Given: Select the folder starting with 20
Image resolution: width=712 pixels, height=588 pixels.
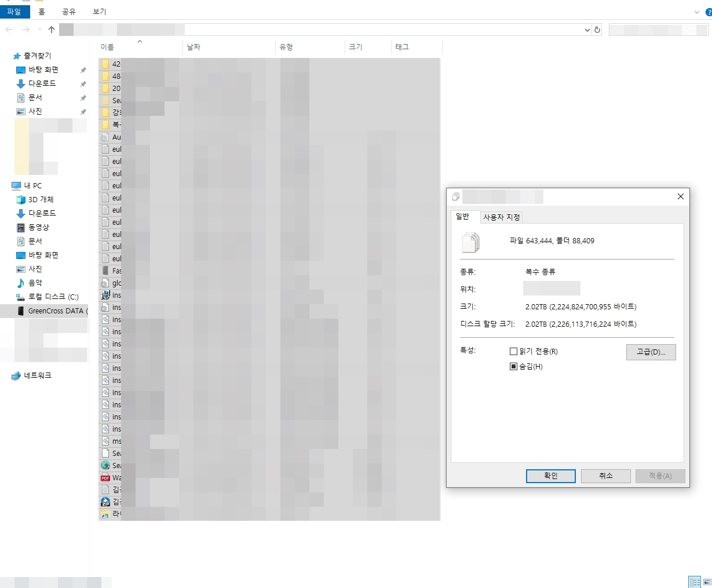Looking at the screenshot, I should pos(269,89).
